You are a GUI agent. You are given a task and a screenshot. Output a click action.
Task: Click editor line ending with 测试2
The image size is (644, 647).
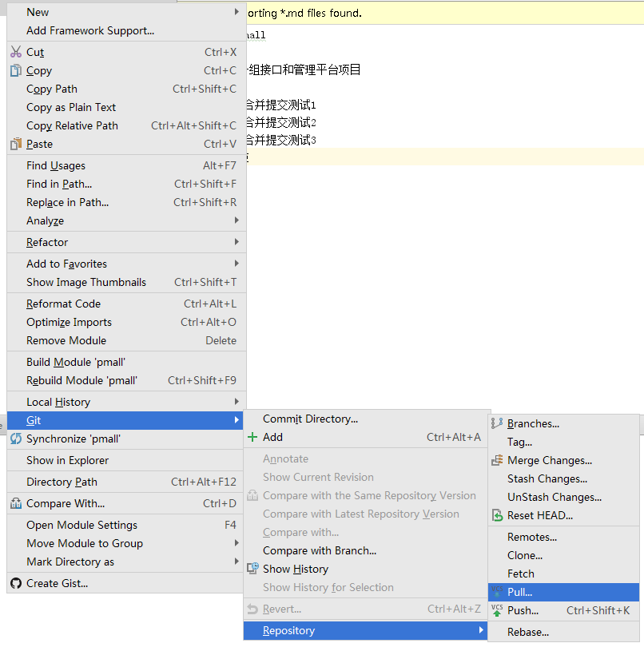pos(281,122)
